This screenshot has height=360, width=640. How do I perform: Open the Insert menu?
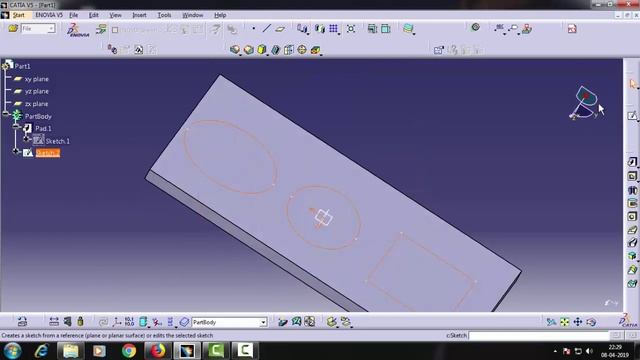[x=139, y=15]
